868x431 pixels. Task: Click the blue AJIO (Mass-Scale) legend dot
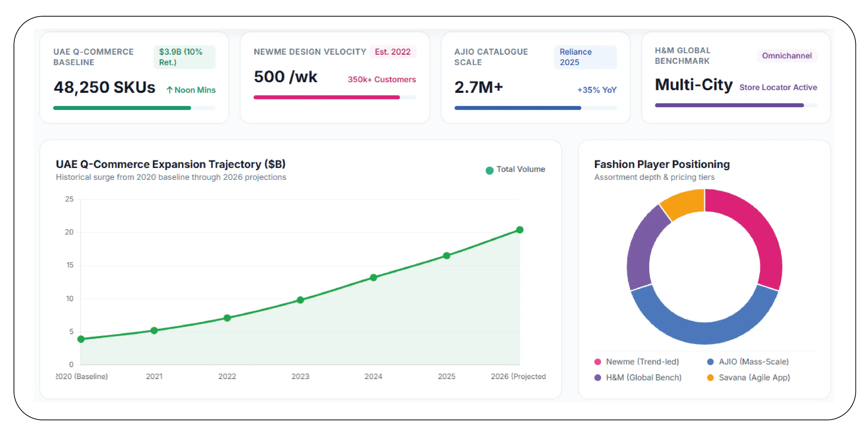pos(710,362)
